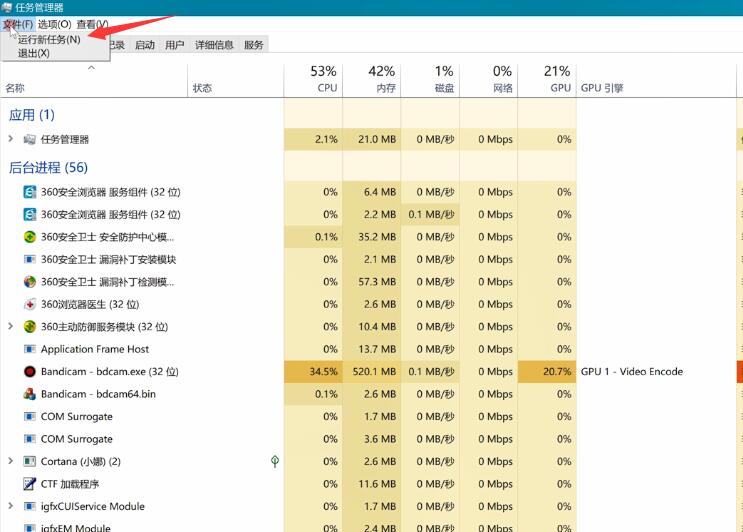Sort by the 内存 column header

(x=372, y=80)
